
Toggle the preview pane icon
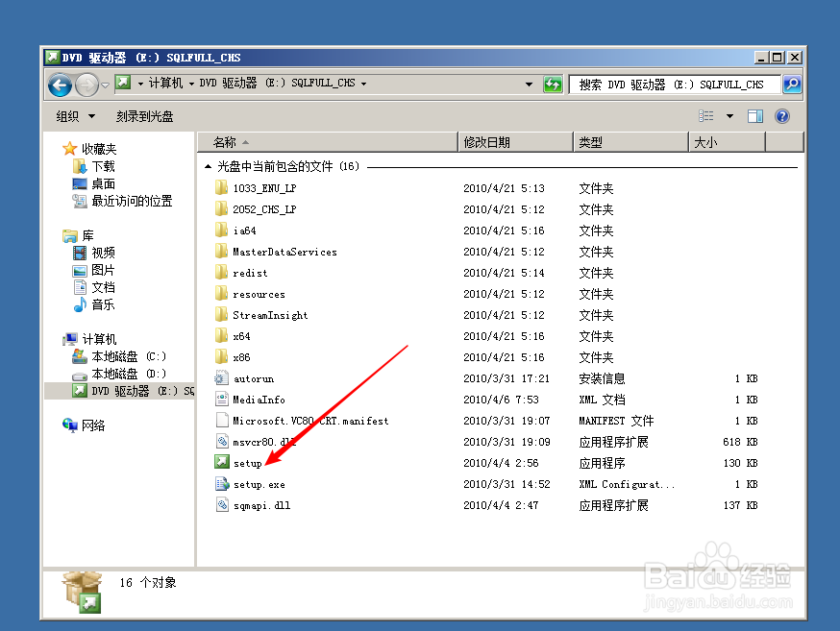click(x=755, y=115)
